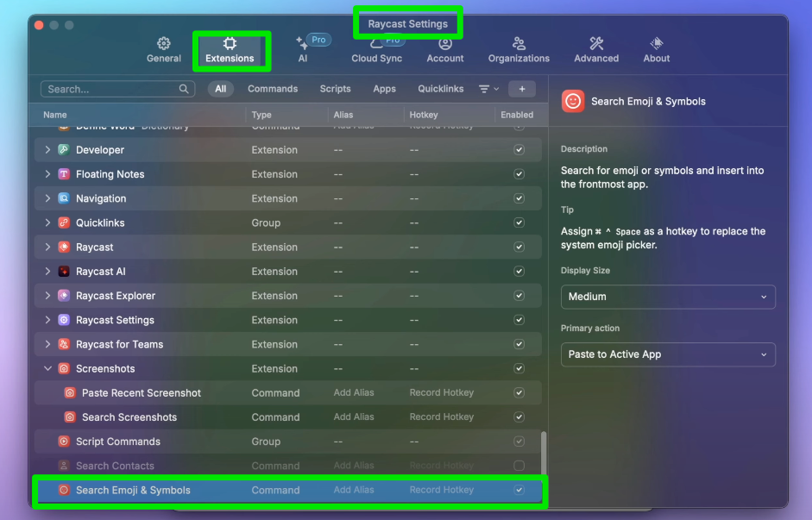The image size is (812, 520).
Task: Untick the Raycast AI checkbox
Action: click(x=519, y=271)
